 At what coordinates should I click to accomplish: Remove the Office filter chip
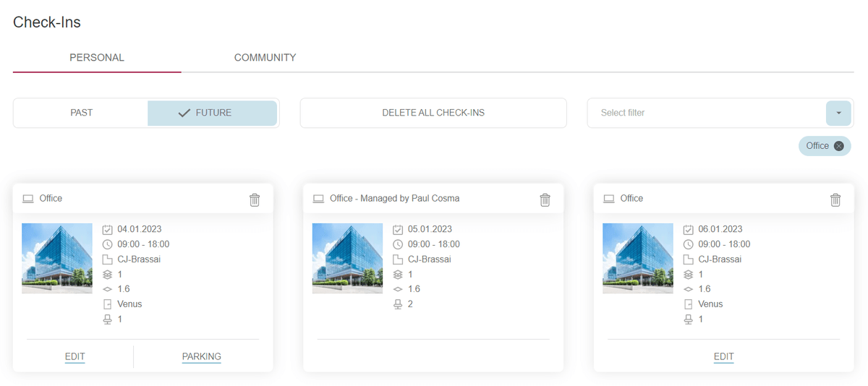(x=838, y=146)
